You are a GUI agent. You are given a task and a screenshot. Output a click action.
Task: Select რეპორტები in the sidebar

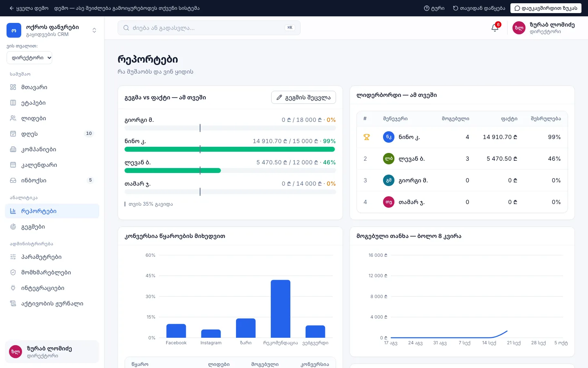point(52,211)
